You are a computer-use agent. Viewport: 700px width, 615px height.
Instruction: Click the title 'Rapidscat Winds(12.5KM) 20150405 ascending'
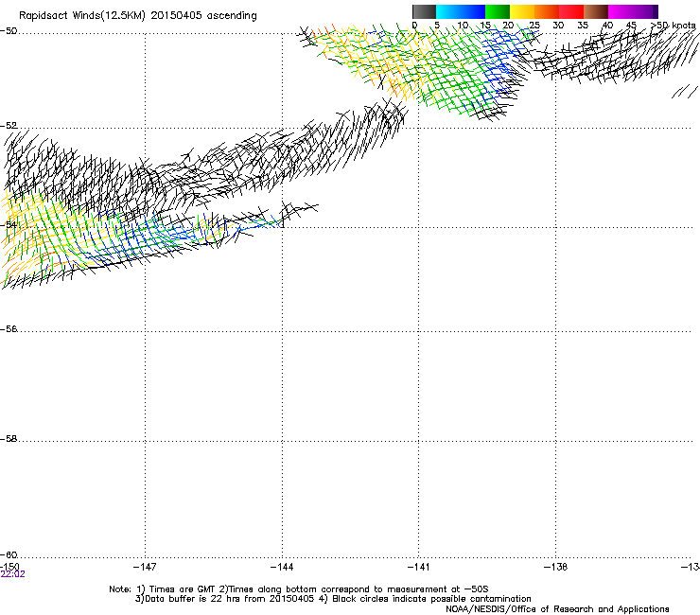(138, 16)
